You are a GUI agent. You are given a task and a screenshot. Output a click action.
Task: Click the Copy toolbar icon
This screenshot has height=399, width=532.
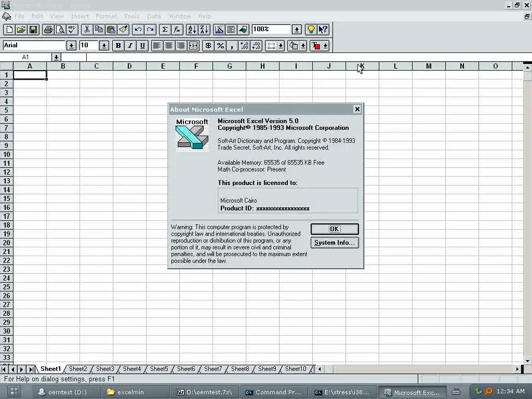point(99,30)
